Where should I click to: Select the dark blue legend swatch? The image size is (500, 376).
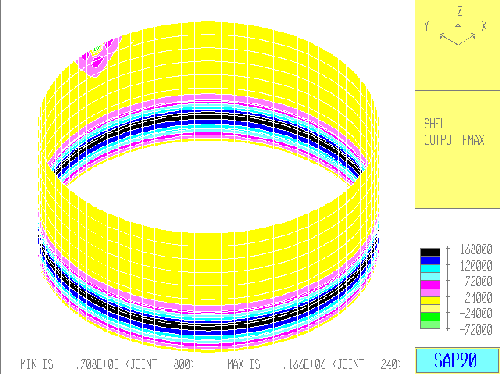click(430, 260)
